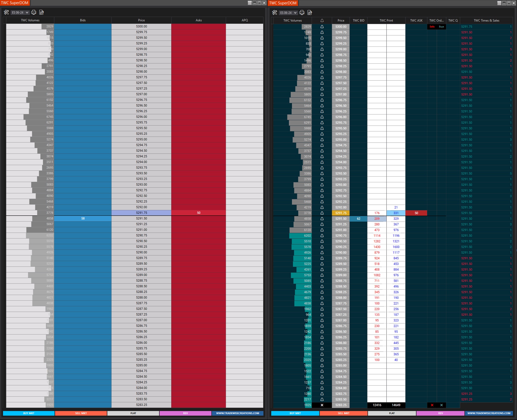Click FLAT button in right SuperDOM
The height and width of the screenshot is (420, 517).
[392, 413]
